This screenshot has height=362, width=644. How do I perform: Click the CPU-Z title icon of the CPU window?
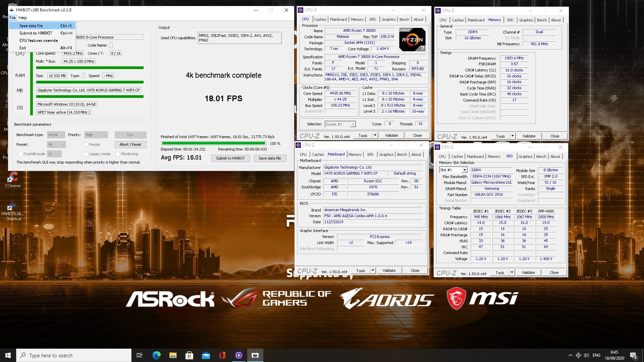(301, 10)
